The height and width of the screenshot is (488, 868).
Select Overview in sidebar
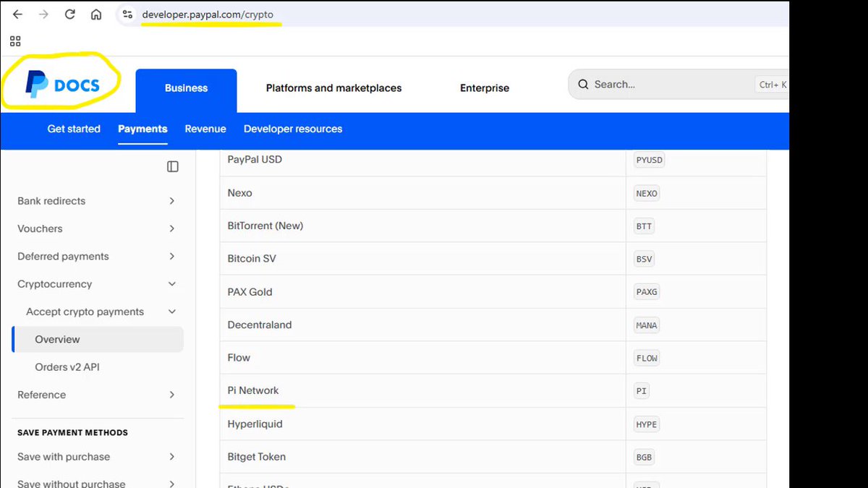tap(98, 339)
